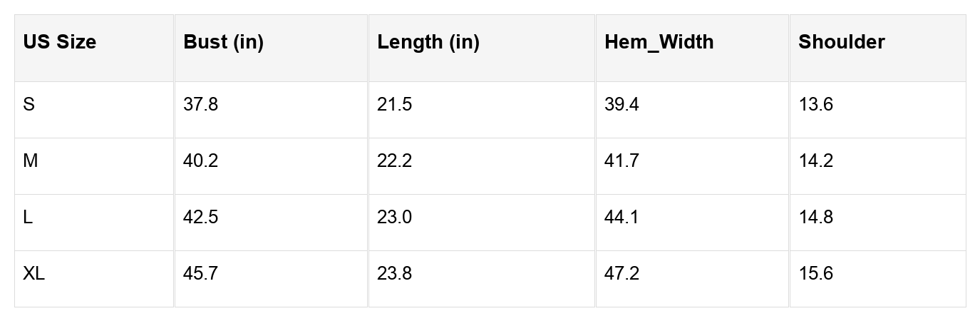The width and height of the screenshot is (980, 321).
Task: Click the Hem_Width column header
Action: (659, 42)
